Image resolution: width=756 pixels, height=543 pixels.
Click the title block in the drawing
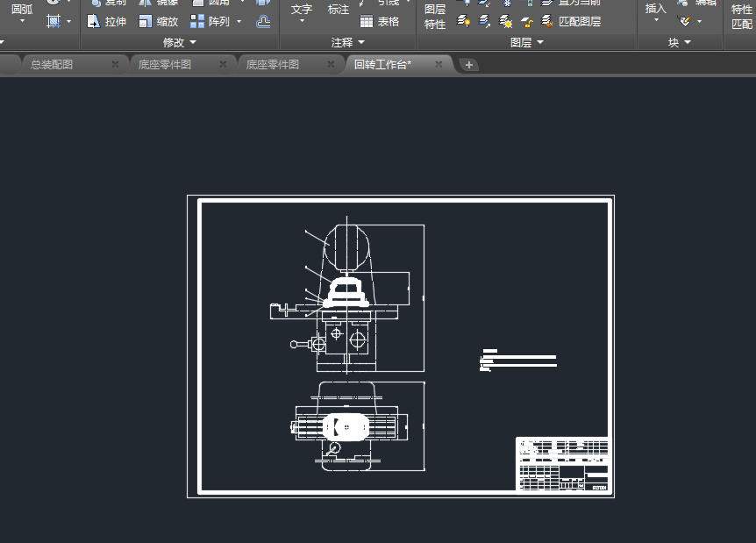pyautogui.click(x=561, y=463)
